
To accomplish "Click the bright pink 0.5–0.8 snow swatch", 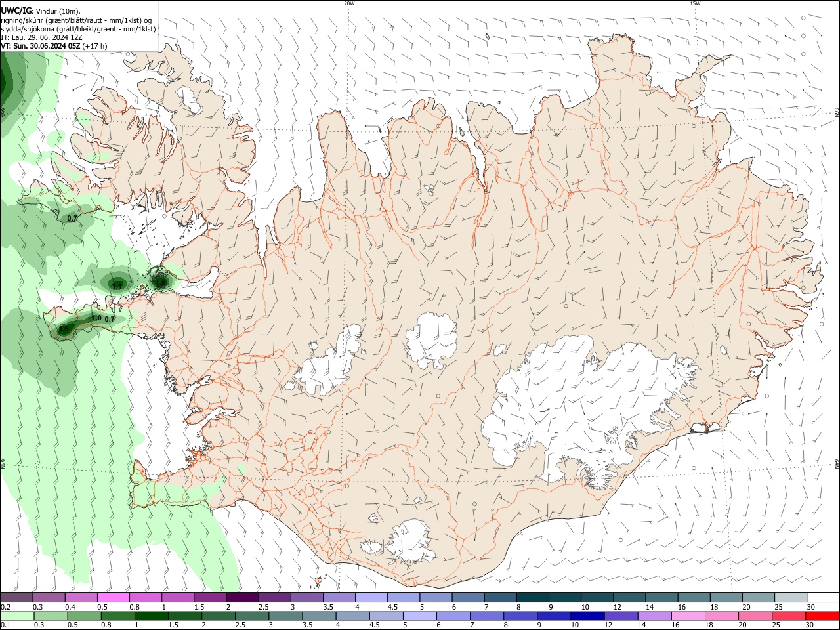I will coord(114,598).
